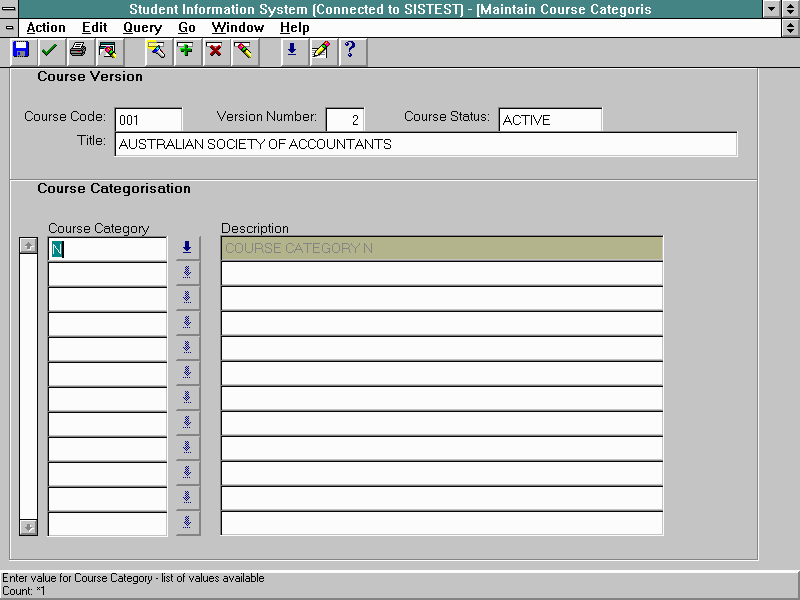
Task: Click the red X delete record icon
Action: point(214,50)
